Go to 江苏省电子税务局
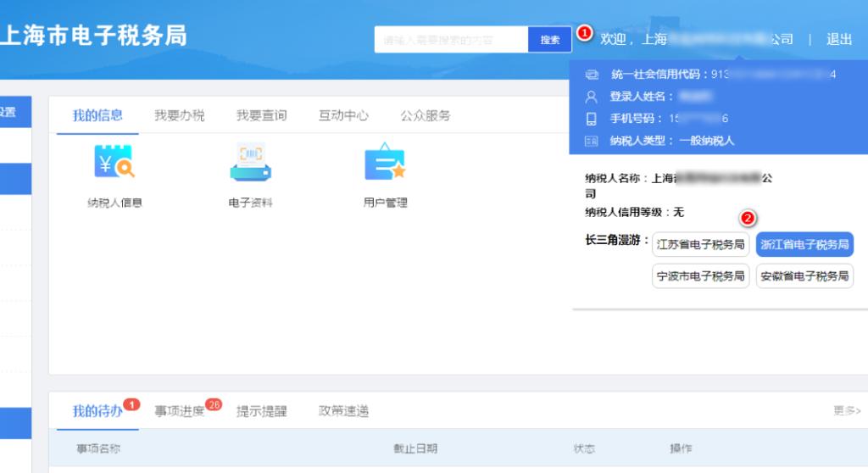This screenshot has height=473, width=868. (x=700, y=245)
